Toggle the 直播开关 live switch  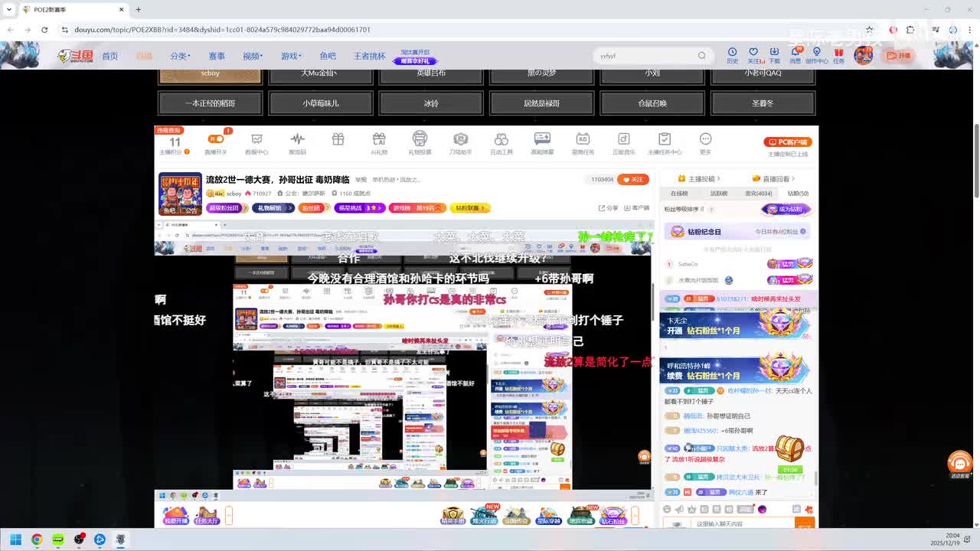pyautogui.click(x=217, y=139)
